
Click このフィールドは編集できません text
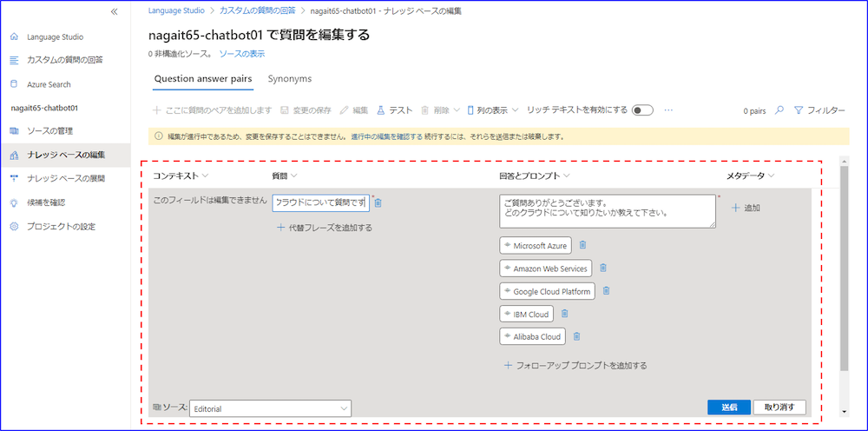coord(210,200)
